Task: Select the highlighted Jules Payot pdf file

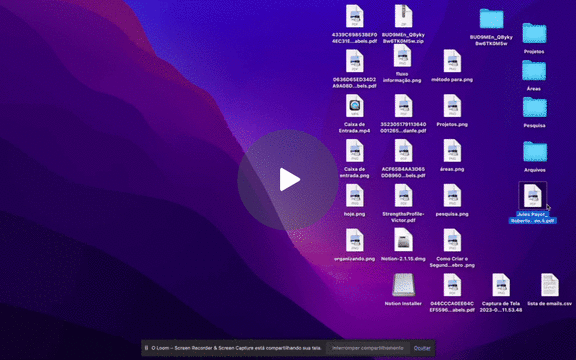Action: (533, 196)
